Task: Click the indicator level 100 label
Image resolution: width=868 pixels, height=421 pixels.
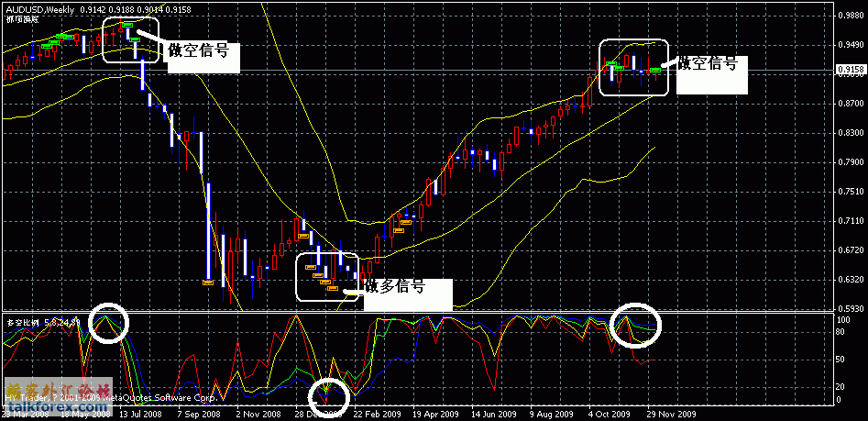Action: tap(845, 320)
